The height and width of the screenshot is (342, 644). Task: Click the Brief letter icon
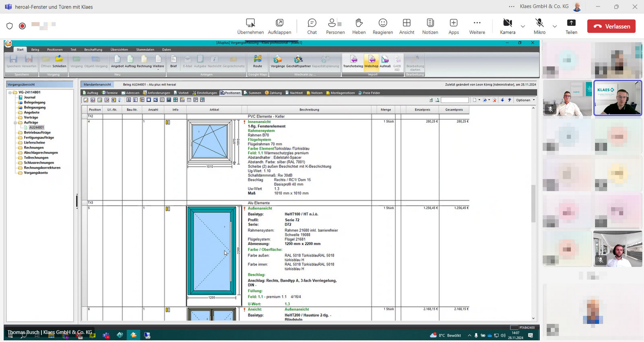173,62
